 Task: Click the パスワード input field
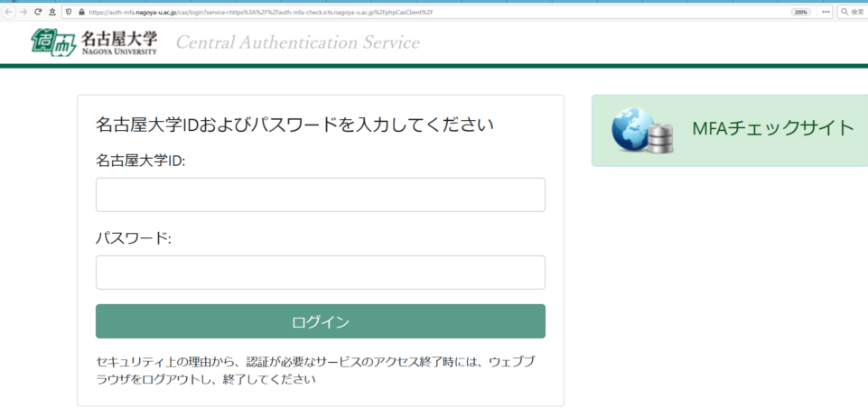tap(321, 272)
